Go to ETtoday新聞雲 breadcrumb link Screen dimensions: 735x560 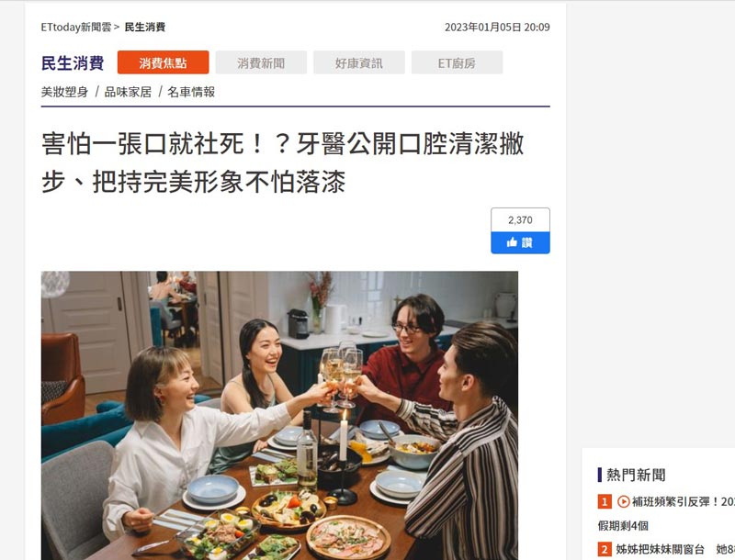(x=76, y=28)
